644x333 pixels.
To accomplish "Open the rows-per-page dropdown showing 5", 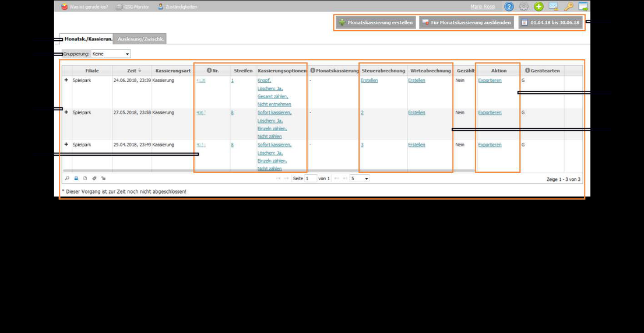I will (x=360, y=178).
